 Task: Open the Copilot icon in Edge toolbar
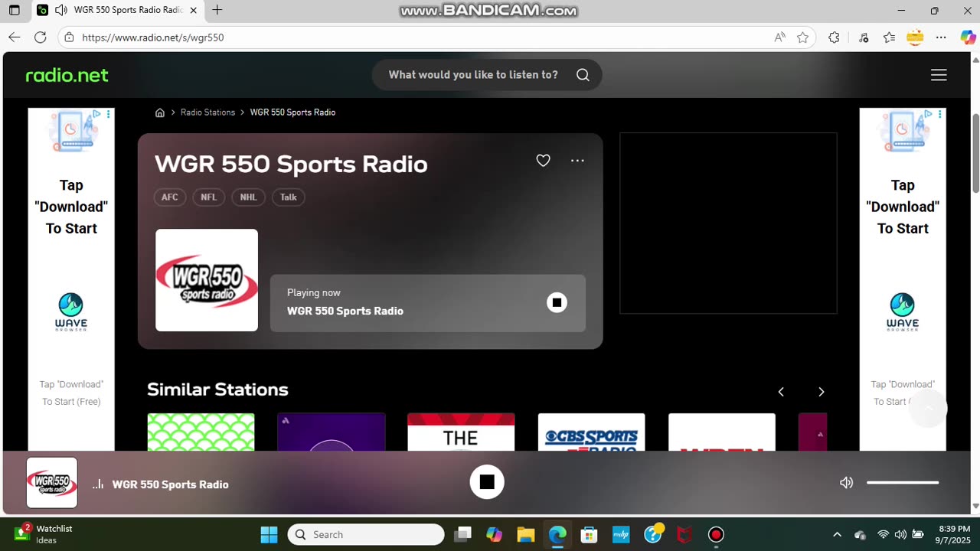[968, 37]
